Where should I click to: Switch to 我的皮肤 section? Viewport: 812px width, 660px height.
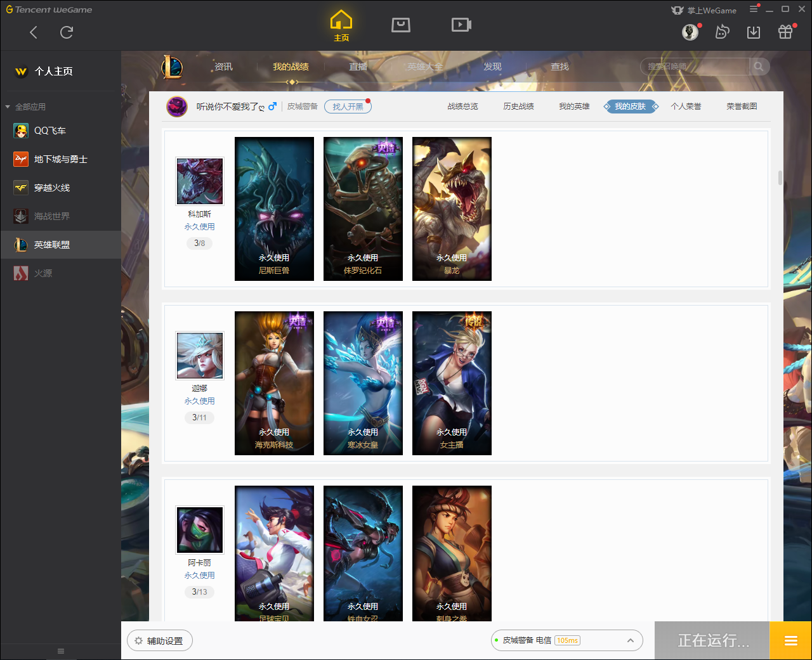pos(630,107)
